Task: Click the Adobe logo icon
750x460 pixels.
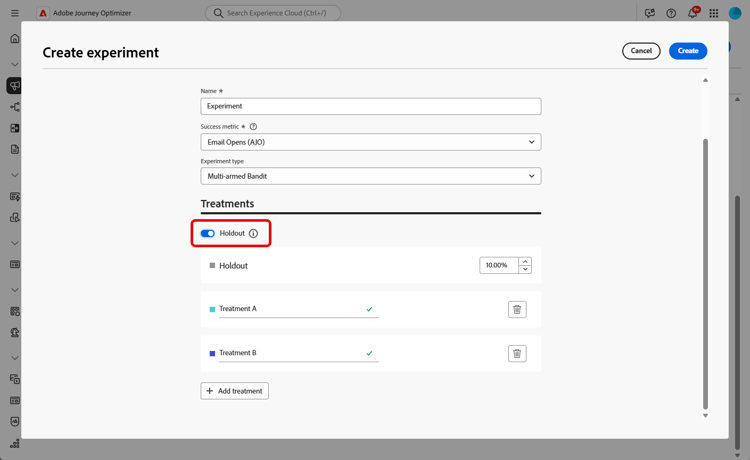Action: click(x=43, y=13)
